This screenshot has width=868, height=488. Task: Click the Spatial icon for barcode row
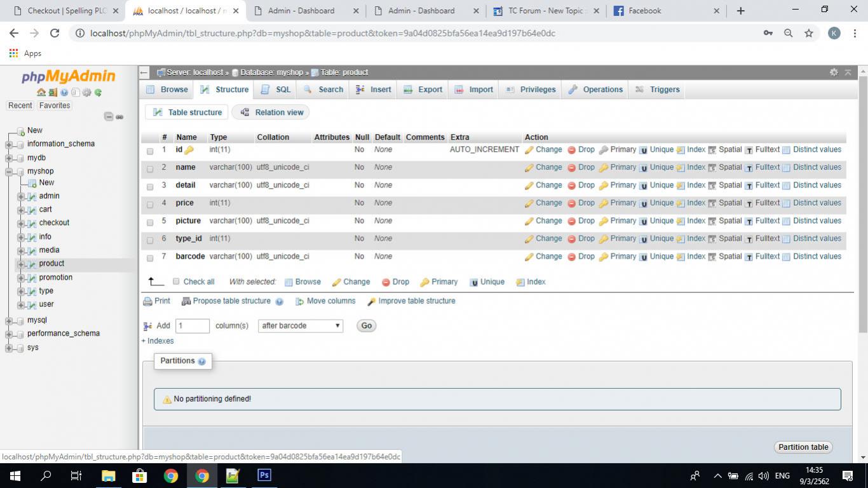712,257
